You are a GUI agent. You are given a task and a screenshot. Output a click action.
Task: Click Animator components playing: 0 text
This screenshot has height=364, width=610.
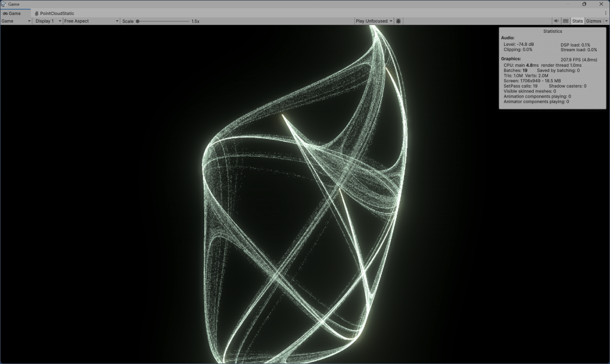pos(536,101)
